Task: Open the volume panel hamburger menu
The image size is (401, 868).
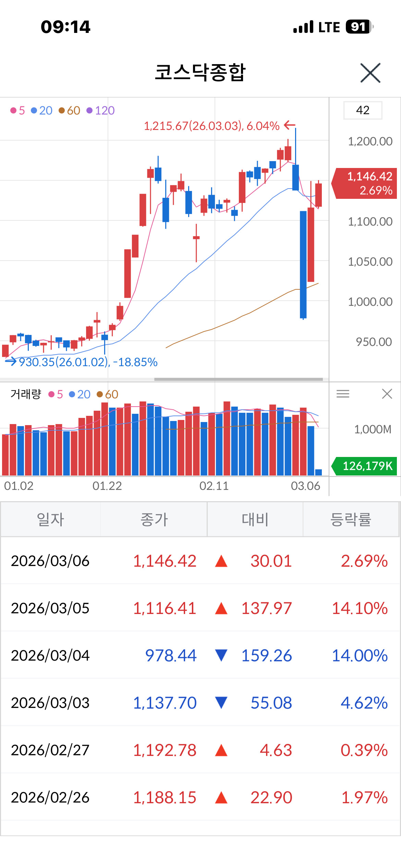Action: (x=343, y=394)
